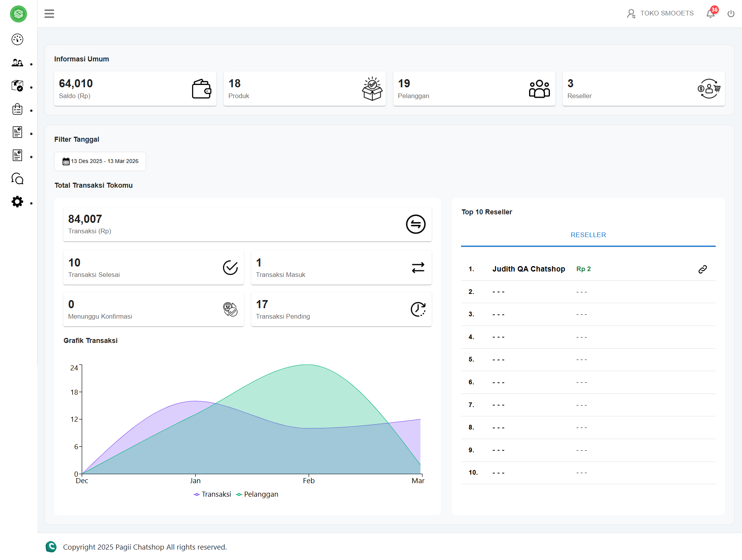Select the customers icon in the sidebar
742x560 pixels.
[x=17, y=63]
